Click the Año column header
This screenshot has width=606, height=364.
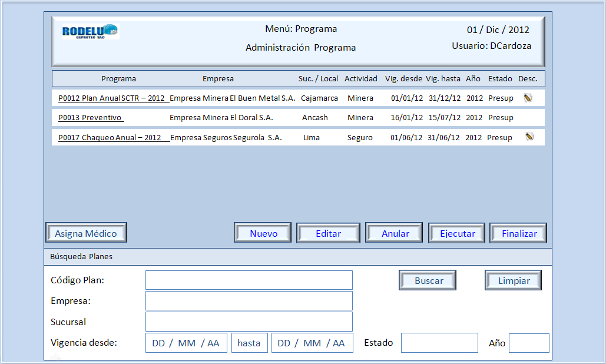click(x=473, y=79)
